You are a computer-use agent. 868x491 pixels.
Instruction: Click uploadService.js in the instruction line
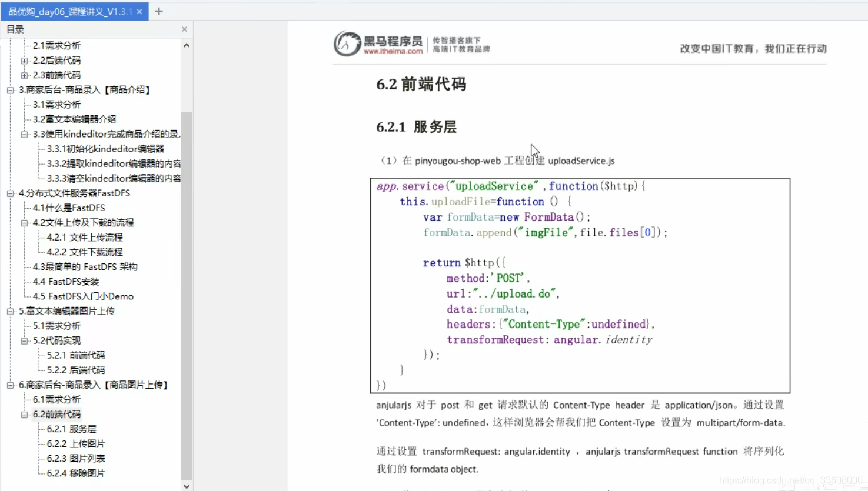pyautogui.click(x=581, y=161)
